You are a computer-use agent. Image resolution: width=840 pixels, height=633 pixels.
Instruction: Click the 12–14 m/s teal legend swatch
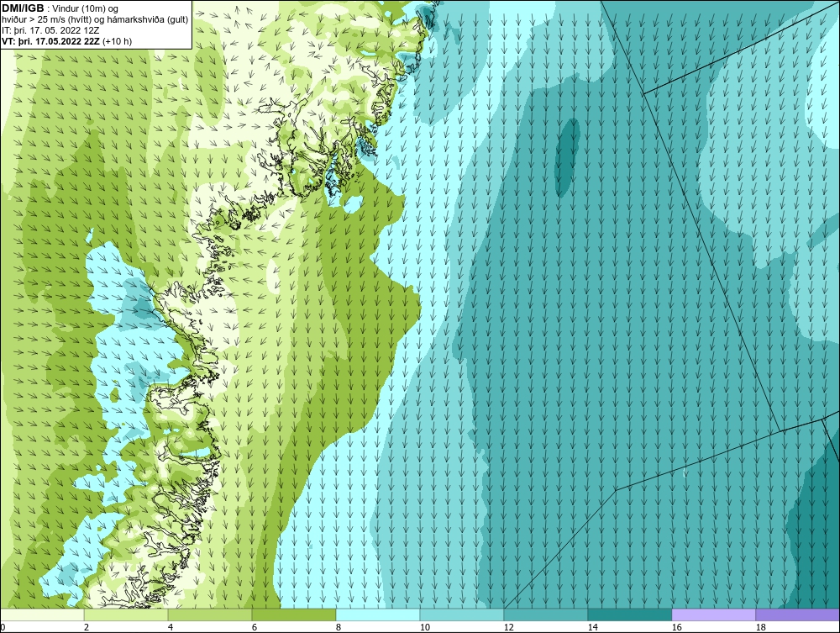point(546,615)
